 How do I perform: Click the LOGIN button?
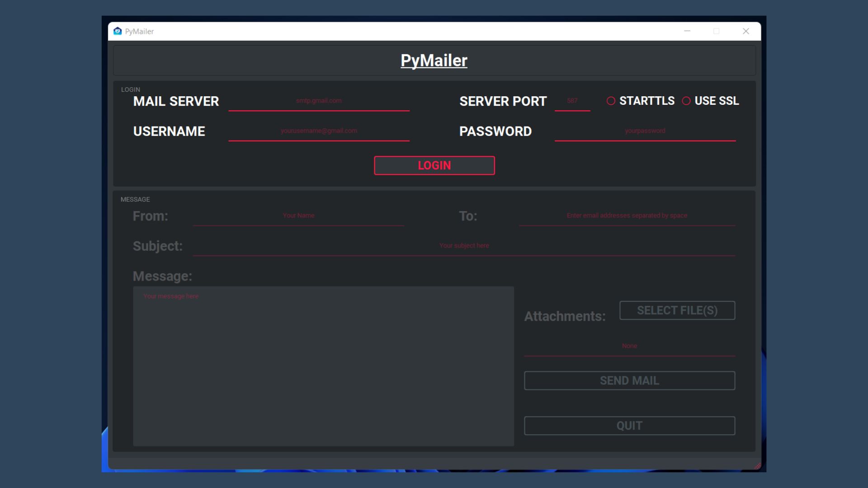[x=434, y=165]
